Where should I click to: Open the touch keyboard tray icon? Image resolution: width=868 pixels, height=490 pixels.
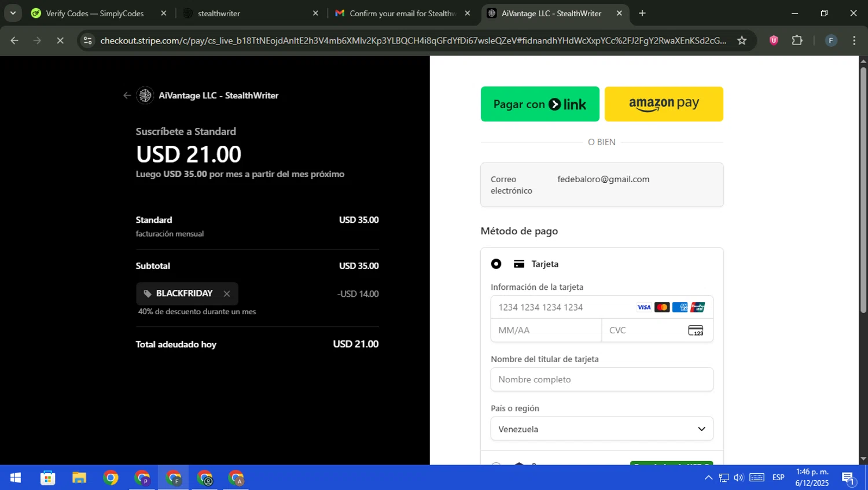757,478
